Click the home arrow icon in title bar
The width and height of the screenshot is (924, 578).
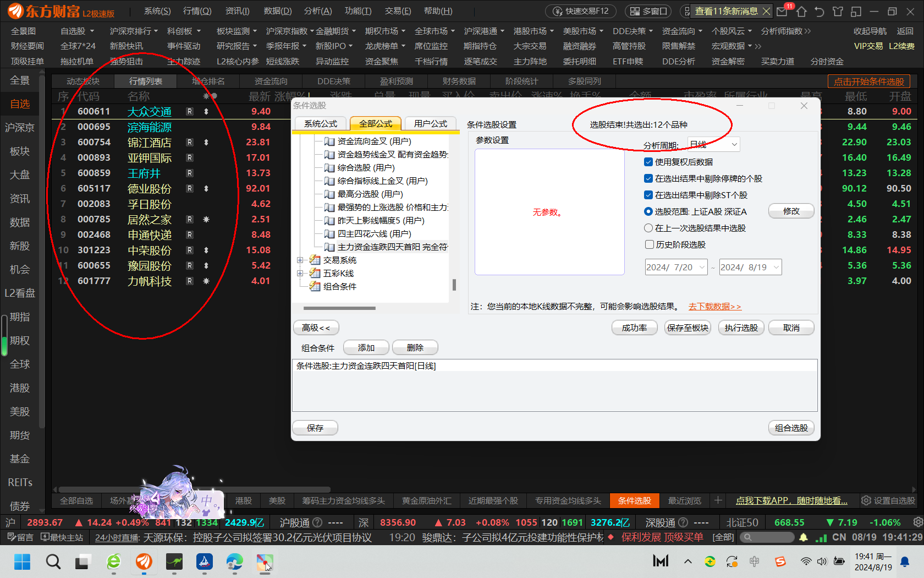pos(801,11)
